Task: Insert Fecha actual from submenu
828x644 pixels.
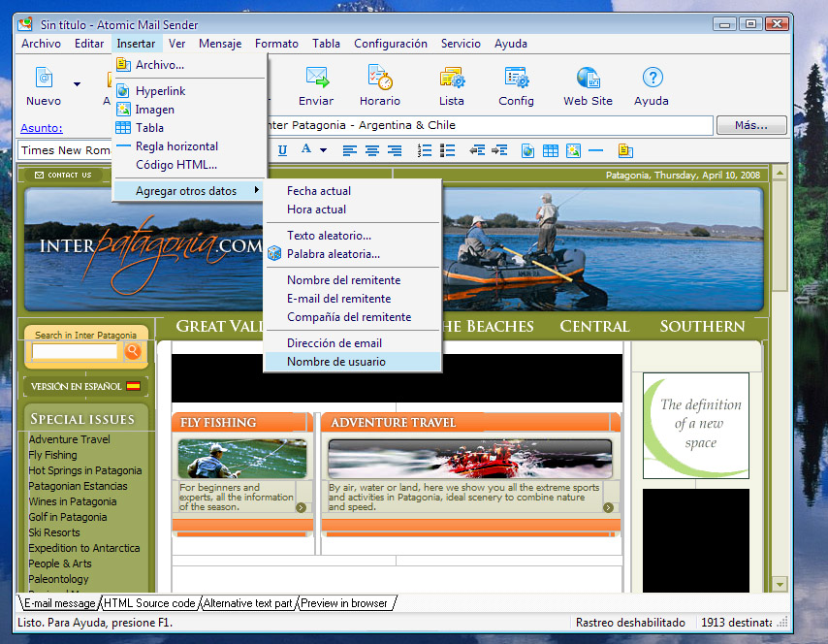Action: 352,191
